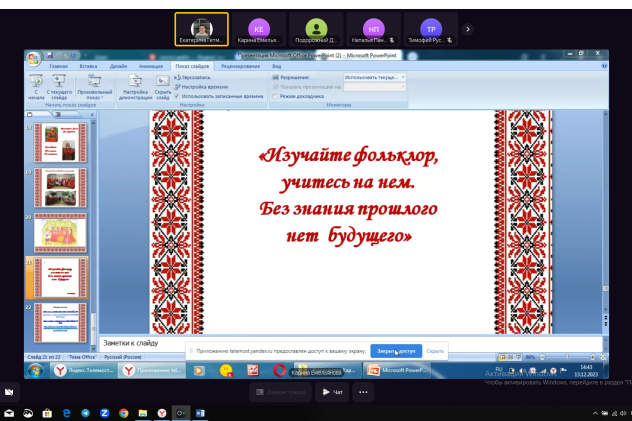Open Настройка демонстрации settings

tap(135, 87)
